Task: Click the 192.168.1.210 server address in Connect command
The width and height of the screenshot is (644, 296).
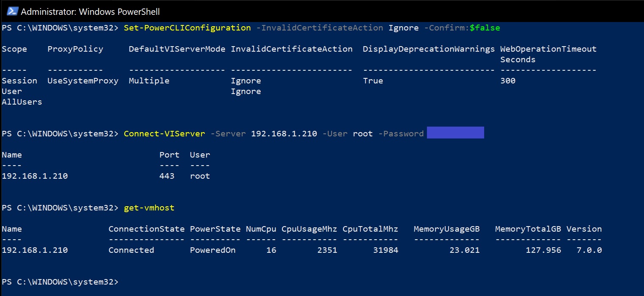Action: (x=284, y=134)
